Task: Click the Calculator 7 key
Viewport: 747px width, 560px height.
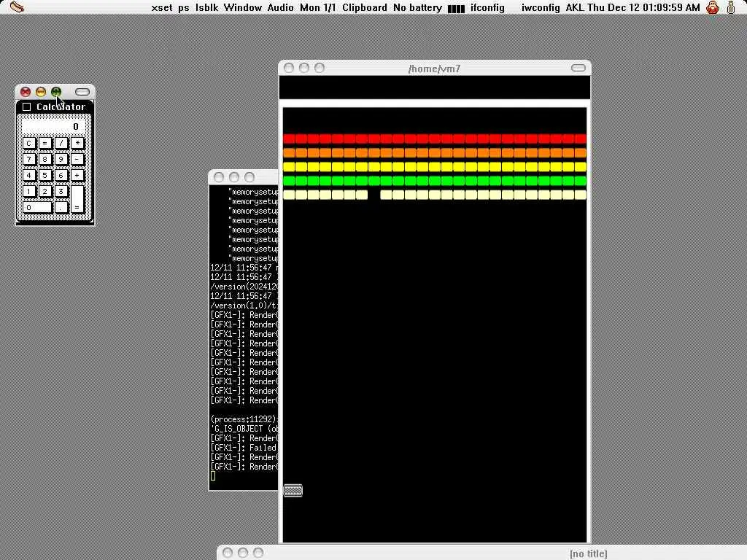Action: click(x=29, y=159)
